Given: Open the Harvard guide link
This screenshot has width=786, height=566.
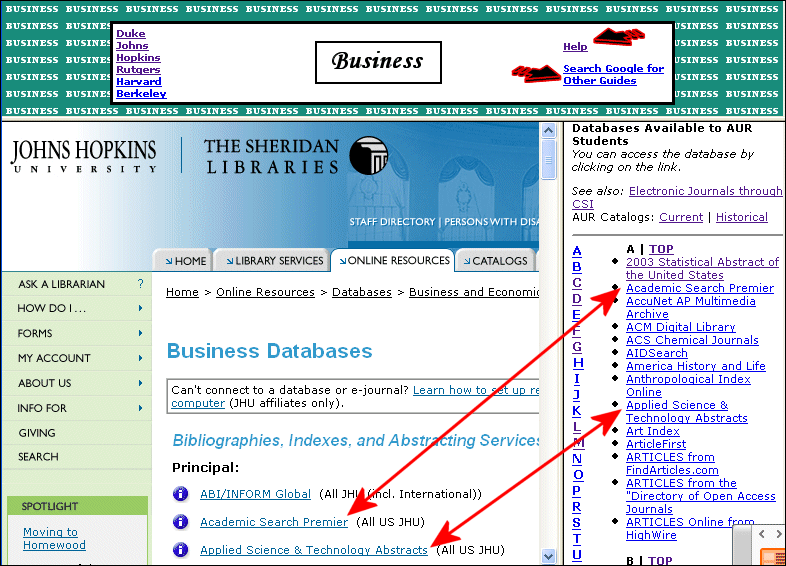Looking at the screenshot, I should 139,81.
